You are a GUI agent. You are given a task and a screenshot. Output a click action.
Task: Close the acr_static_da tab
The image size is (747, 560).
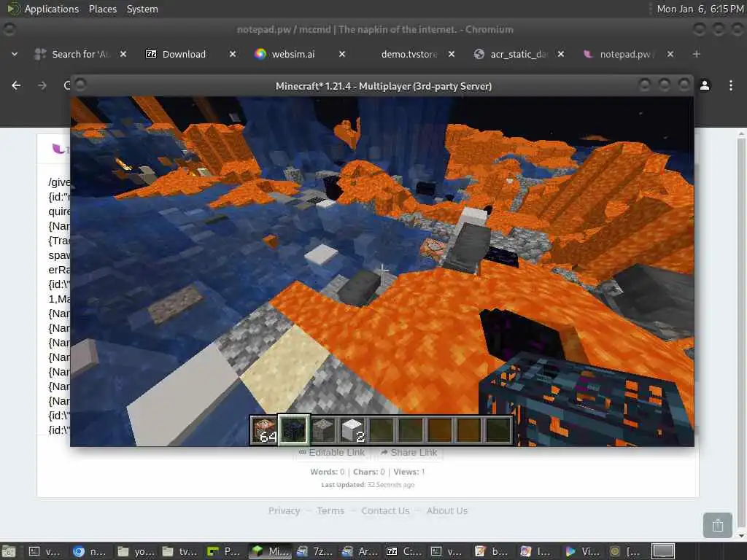pos(561,54)
